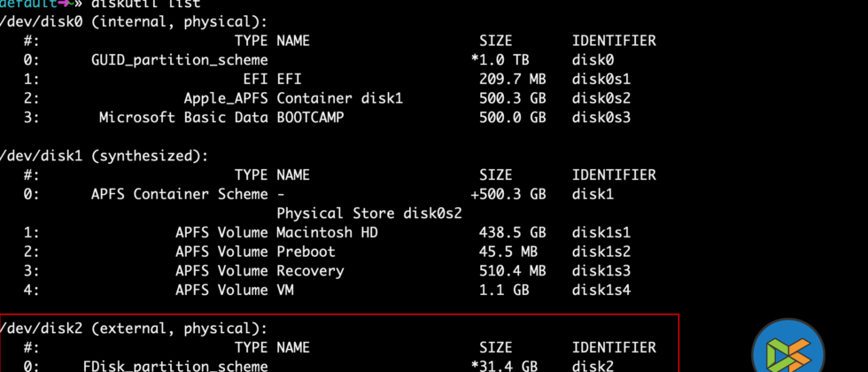Image resolution: width=868 pixels, height=372 pixels.
Task: Select the Preboot volume name
Action: click(304, 252)
